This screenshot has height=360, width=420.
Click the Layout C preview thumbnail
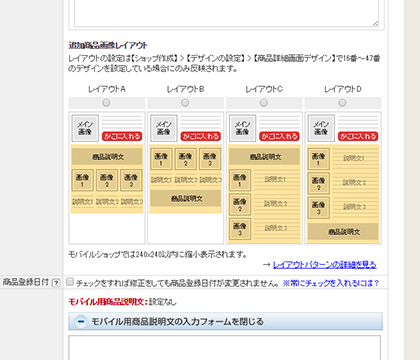[264, 178]
